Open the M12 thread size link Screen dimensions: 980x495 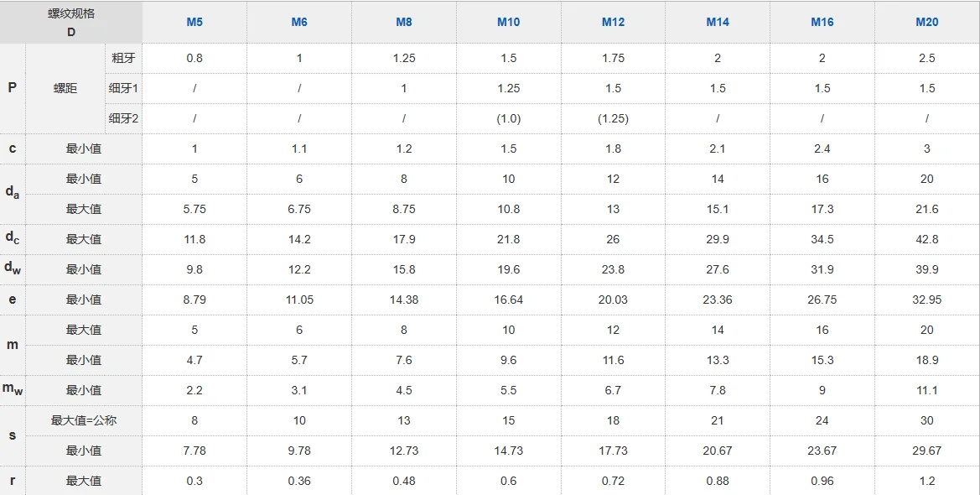click(613, 22)
